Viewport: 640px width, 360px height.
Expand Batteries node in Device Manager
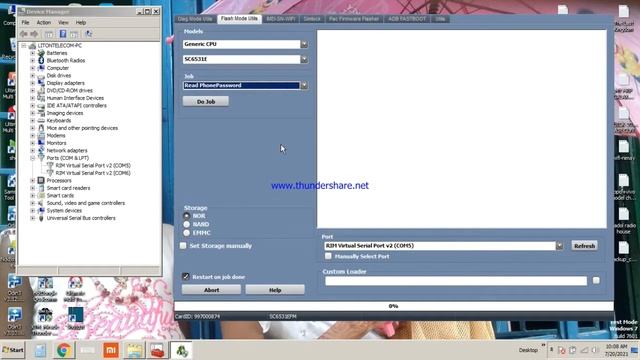33,53
